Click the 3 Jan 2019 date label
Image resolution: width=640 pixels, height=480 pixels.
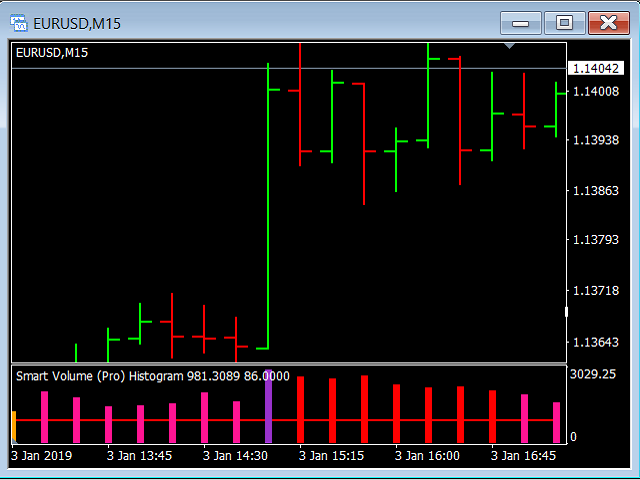42,456
